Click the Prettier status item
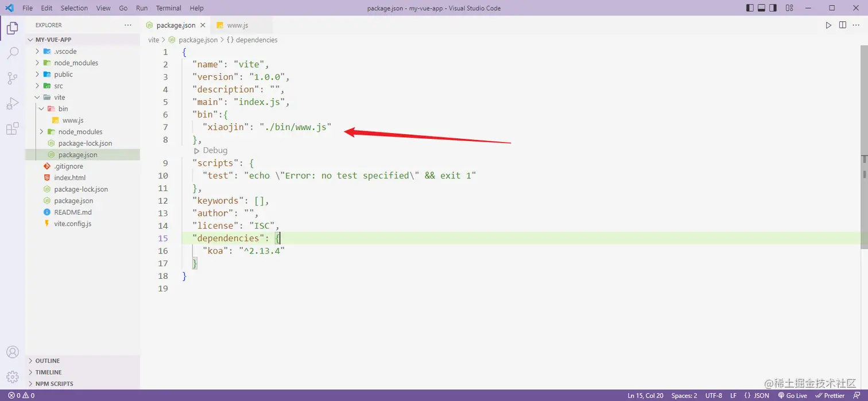 point(830,395)
